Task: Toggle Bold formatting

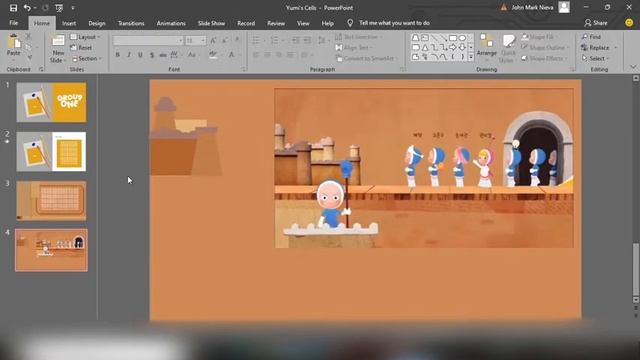Action: click(x=118, y=55)
